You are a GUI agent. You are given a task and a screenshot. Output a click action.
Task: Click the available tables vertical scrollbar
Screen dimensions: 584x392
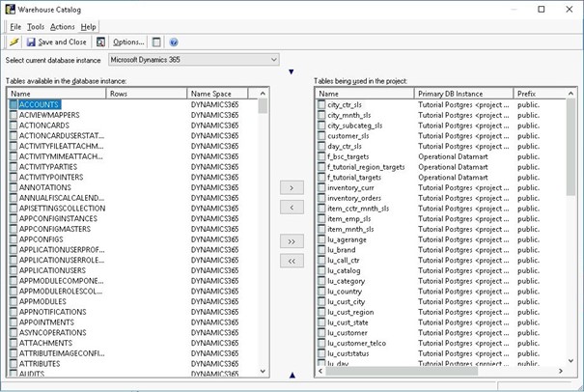click(264, 232)
